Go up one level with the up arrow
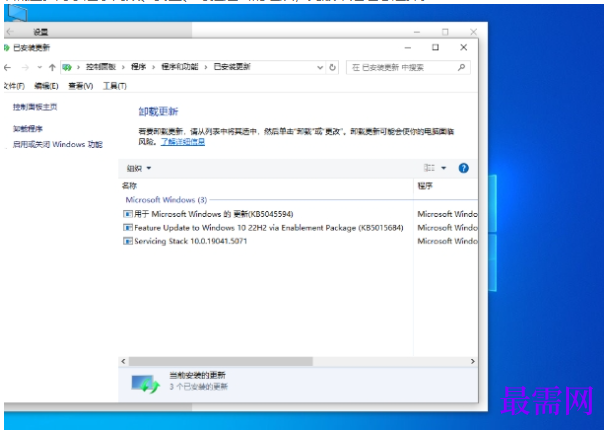 (x=52, y=68)
